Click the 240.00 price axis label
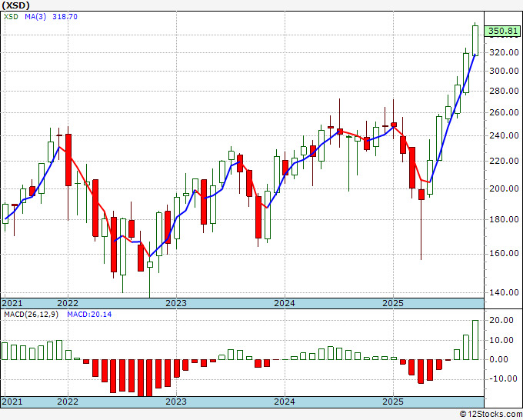 (504, 135)
